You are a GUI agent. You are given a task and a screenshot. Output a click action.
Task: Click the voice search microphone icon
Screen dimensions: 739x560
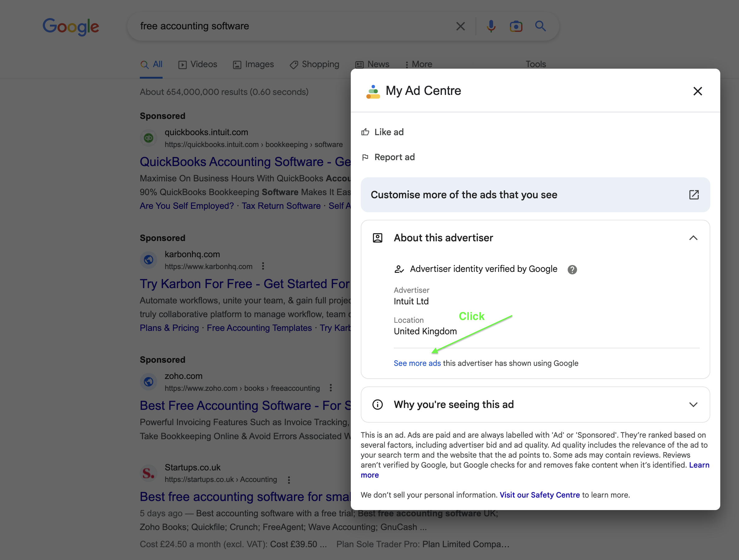pos(491,26)
